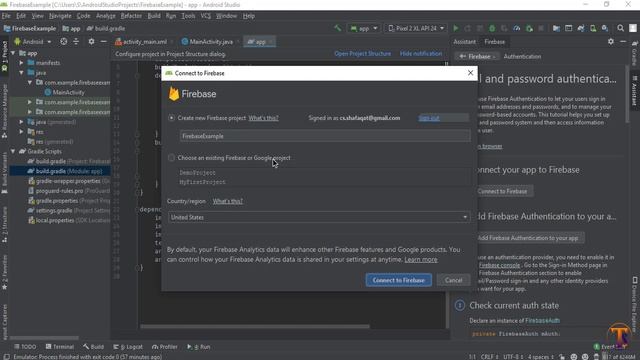Click Learn more link in dialog

421,260
